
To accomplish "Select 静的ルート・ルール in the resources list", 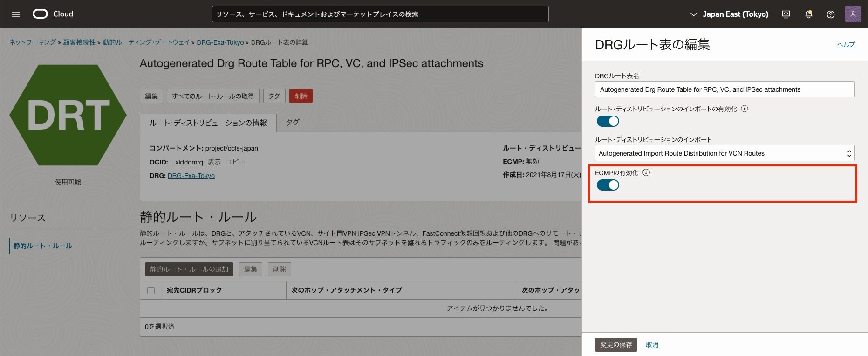I will tap(43, 246).
